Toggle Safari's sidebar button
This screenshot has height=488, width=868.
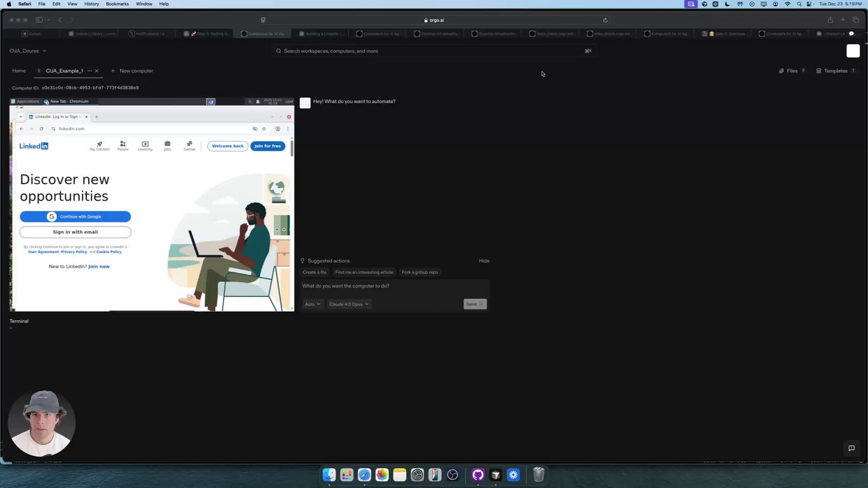coord(39,20)
